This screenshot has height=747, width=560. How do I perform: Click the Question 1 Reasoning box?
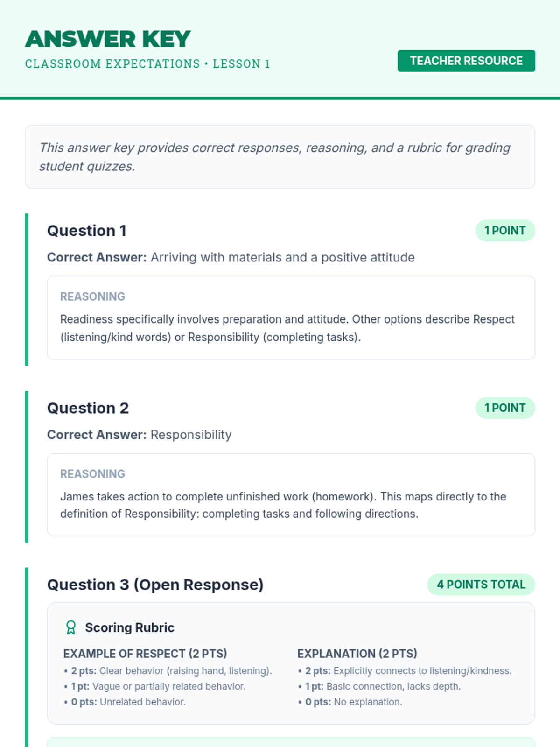coord(291,317)
